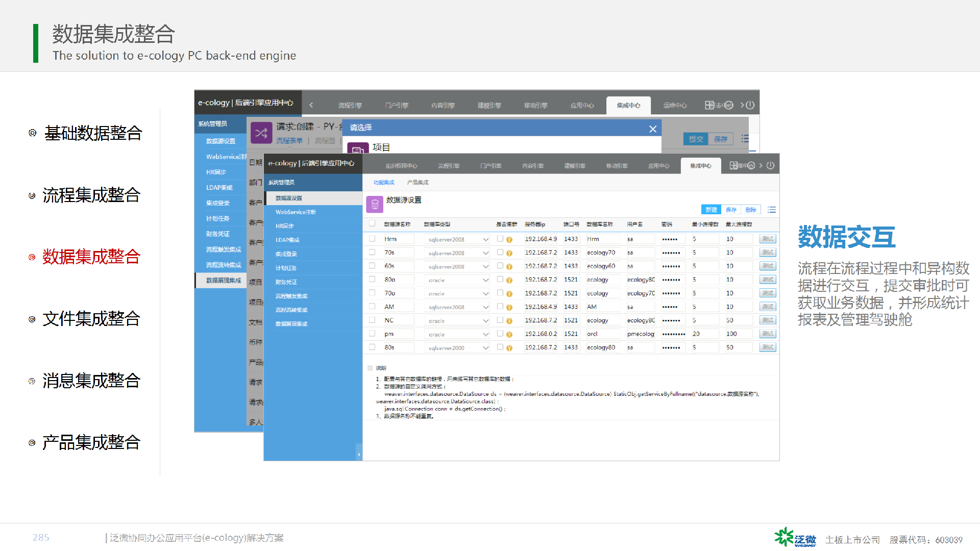Screen dimensions: 980x551
Task: Click the help icon in the NC row
Action: click(x=509, y=320)
